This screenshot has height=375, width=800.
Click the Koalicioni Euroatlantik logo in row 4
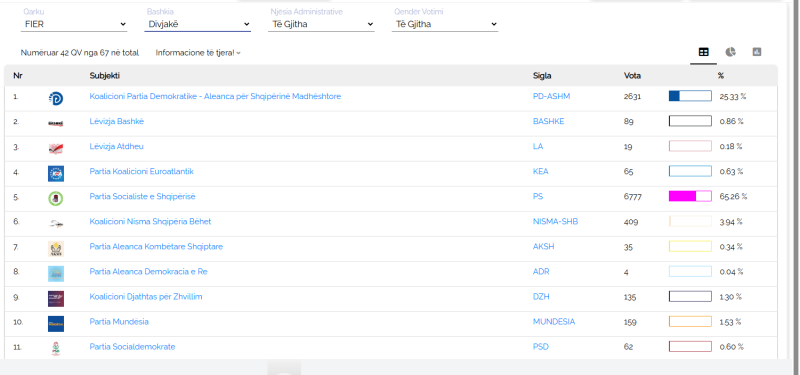(x=56, y=173)
